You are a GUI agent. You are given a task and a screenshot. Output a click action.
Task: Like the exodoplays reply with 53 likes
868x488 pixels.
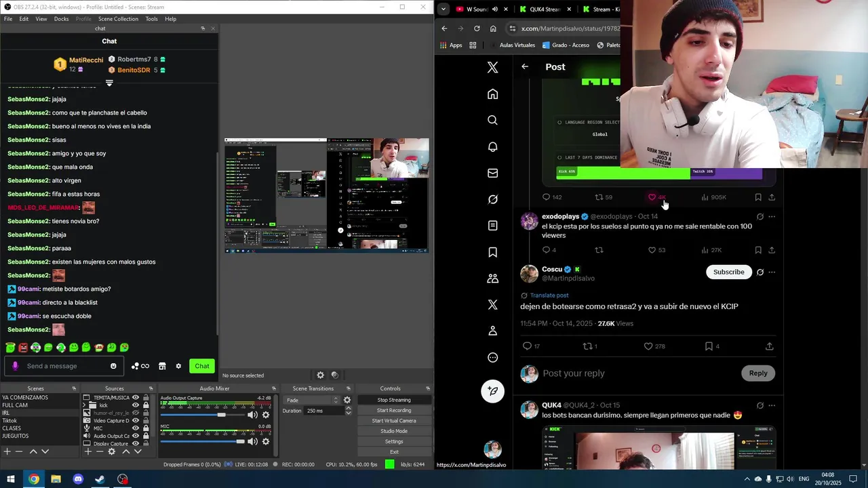[x=652, y=250]
